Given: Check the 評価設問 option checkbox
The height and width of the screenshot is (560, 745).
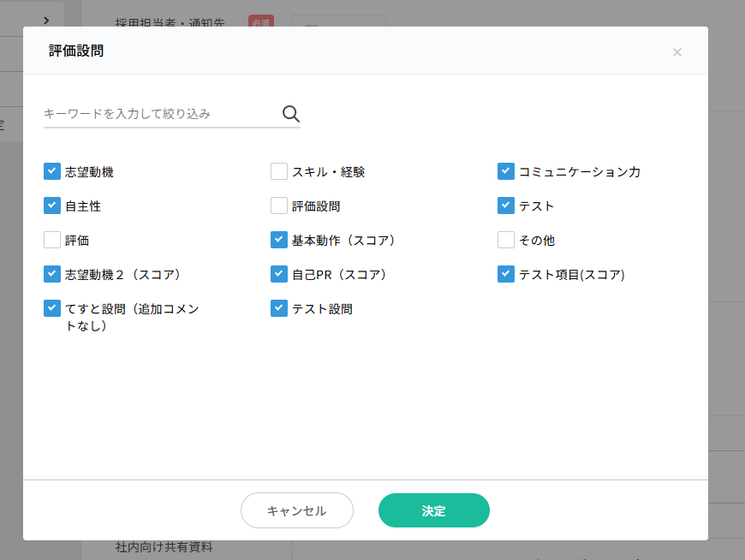Looking at the screenshot, I should tap(279, 206).
